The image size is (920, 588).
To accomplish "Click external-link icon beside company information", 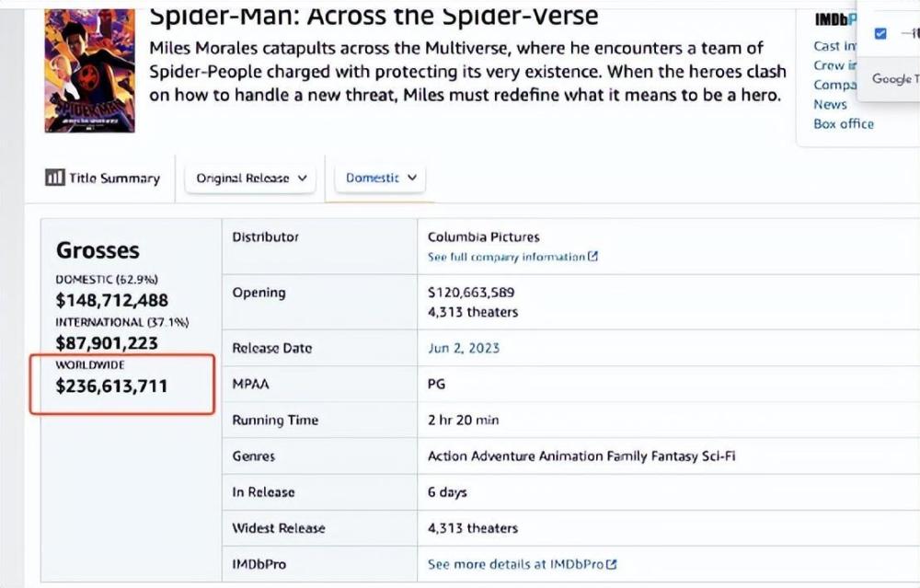I will pos(593,257).
